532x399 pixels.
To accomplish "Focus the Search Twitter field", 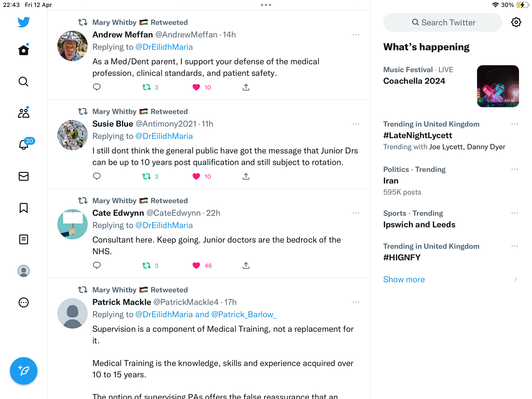I will coord(443,22).
